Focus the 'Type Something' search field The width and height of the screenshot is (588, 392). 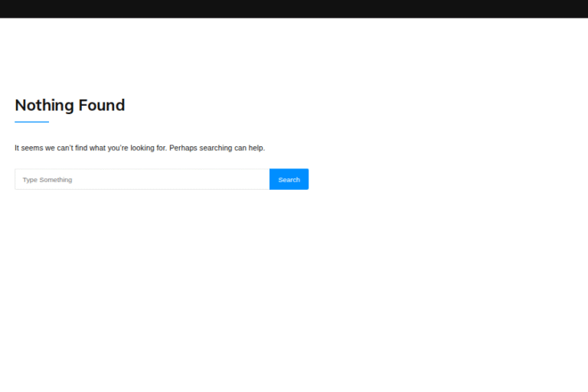142,179
